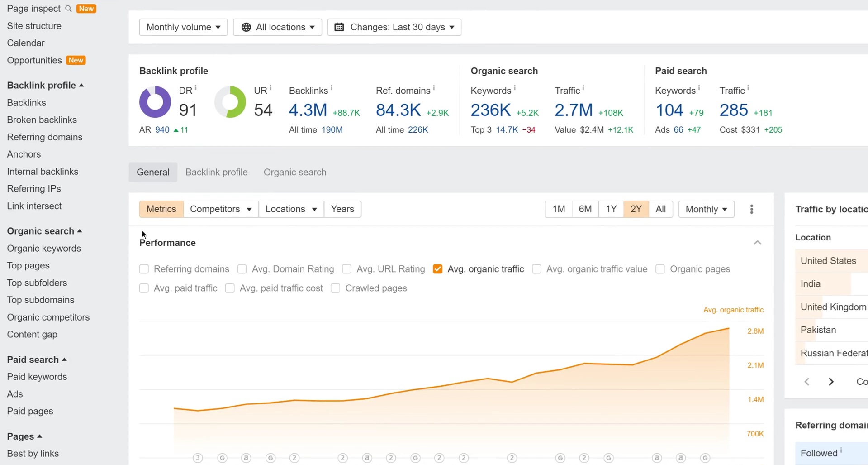Open the info icon next to Backlinks
The image size is (868, 465).
pyautogui.click(x=332, y=87)
